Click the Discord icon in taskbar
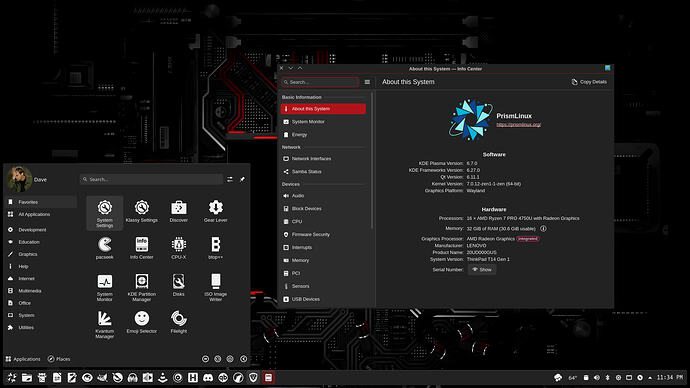 coord(208,377)
